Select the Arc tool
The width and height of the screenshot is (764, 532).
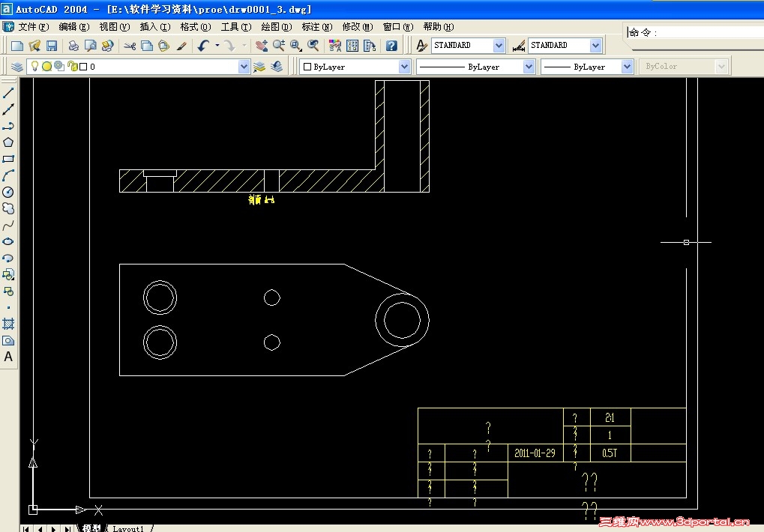(x=8, y=175)
